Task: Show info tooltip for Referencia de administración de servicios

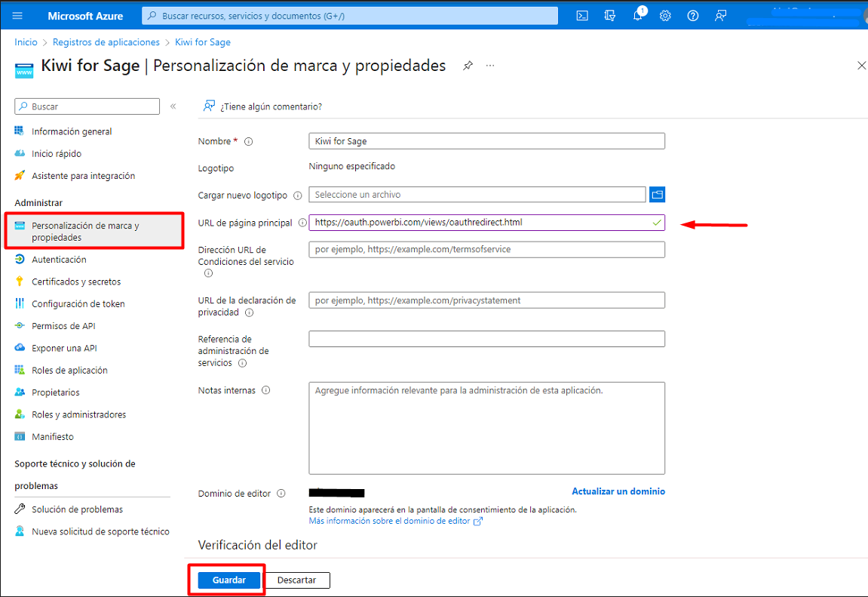Action: pyautogui.click(x=242, y=363)
